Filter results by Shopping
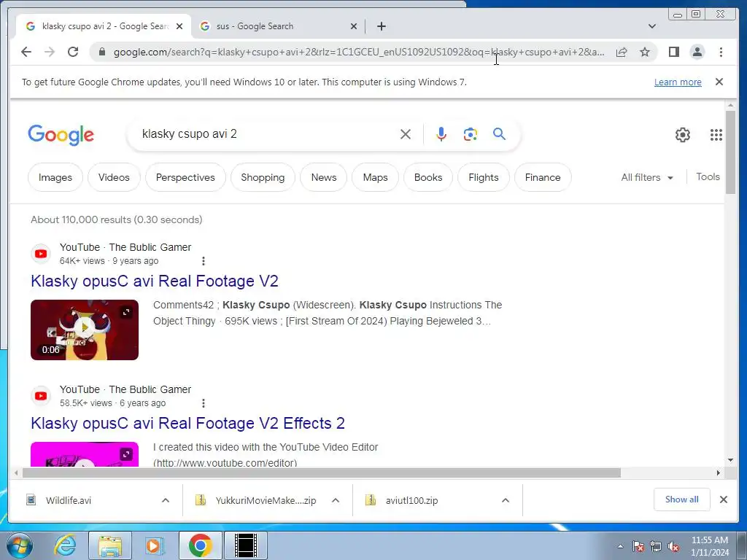 point(263,177)
